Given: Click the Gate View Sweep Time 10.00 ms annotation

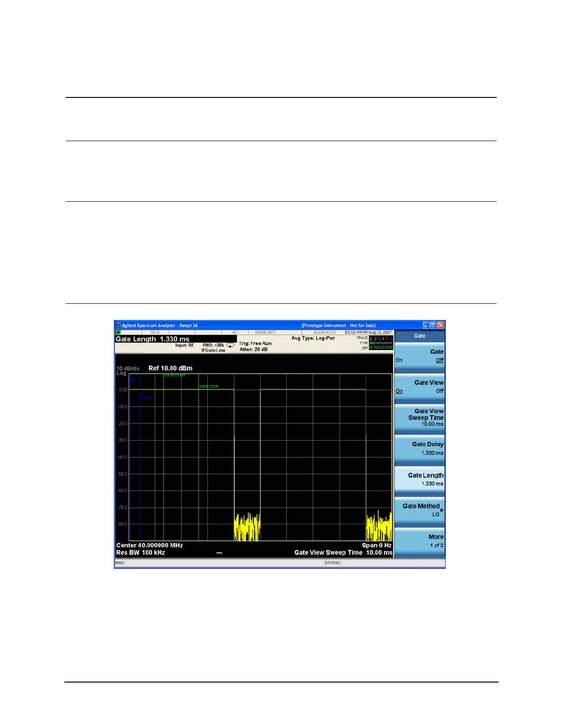Looking at the screenshot, I should [x=343, y=552].
